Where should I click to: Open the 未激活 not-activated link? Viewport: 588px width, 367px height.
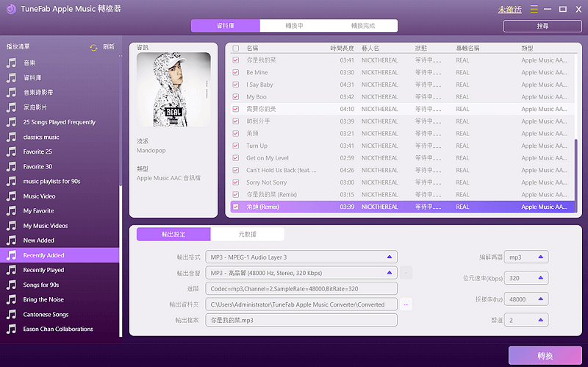510,10
